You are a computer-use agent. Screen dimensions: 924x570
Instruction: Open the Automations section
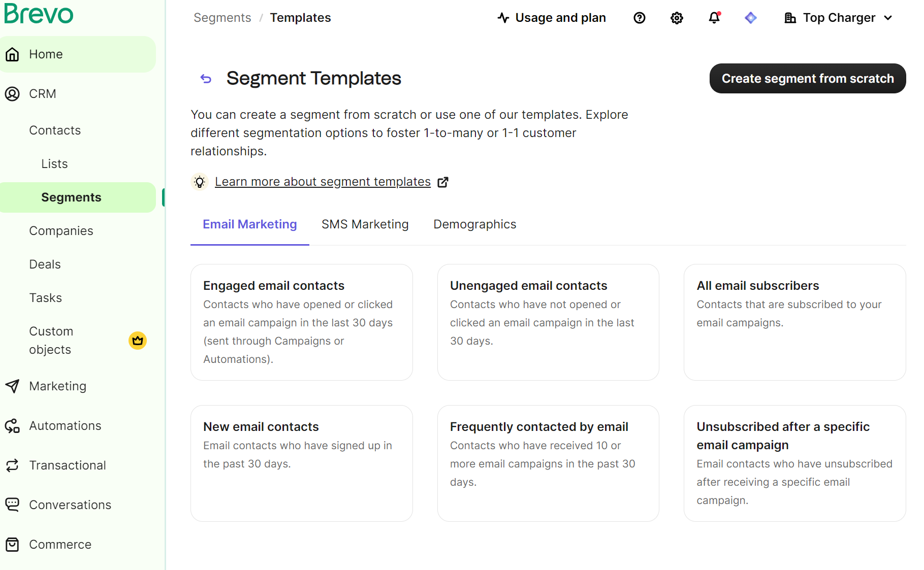(65, 425)
